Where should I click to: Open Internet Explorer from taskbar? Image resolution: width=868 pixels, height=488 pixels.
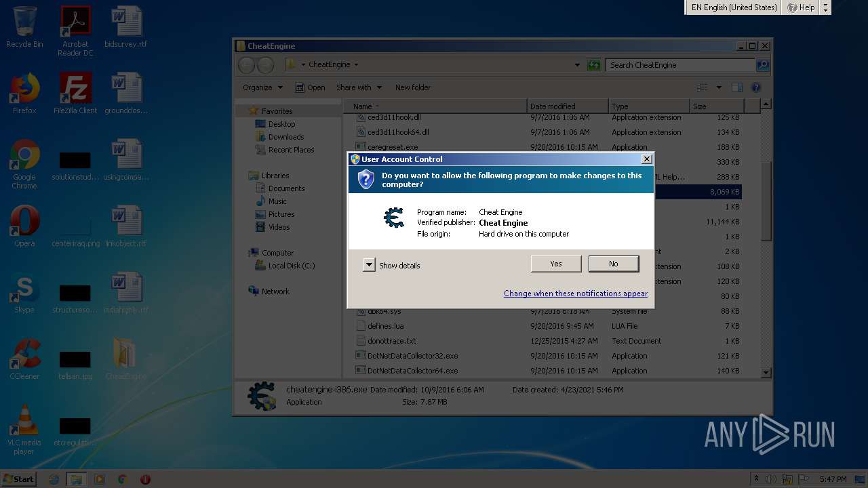54,479
